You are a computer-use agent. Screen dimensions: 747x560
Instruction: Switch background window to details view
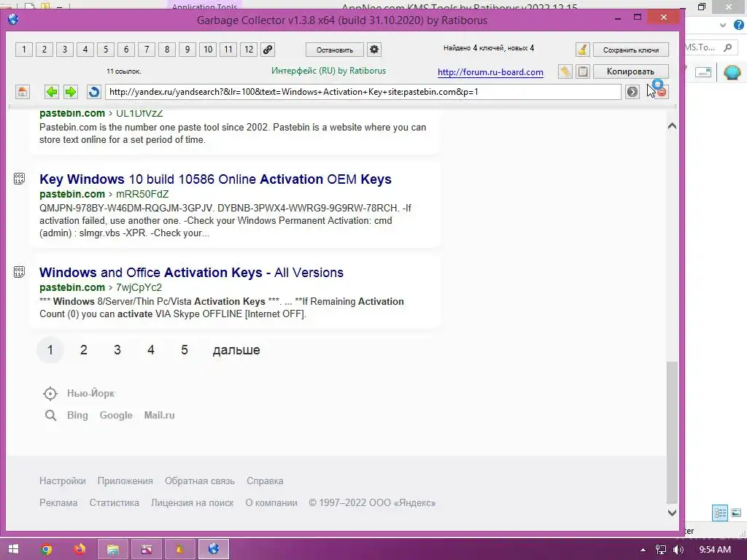coord(720,513)
